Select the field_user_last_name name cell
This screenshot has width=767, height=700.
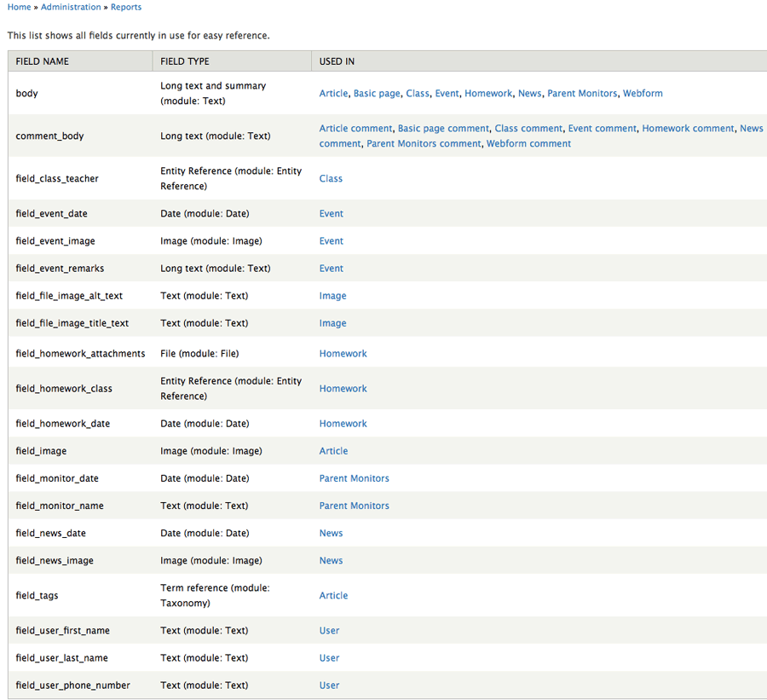point(80,658)
